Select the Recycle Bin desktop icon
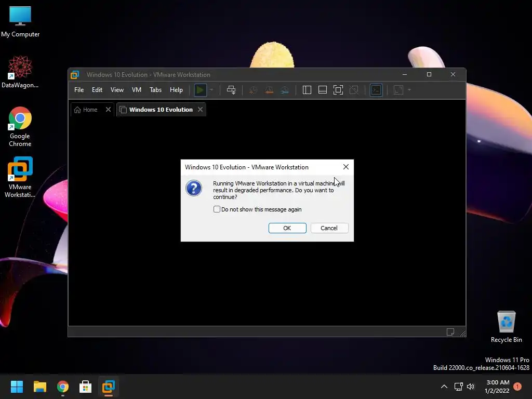Viewport: 532px width, 399px height. click(x=506, y=327)
